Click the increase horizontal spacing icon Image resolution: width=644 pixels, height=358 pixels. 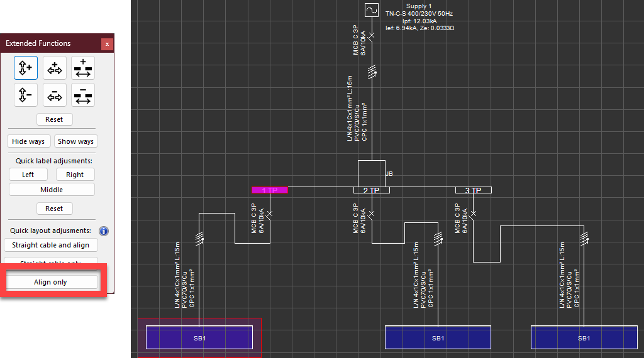tap(55, 68)
